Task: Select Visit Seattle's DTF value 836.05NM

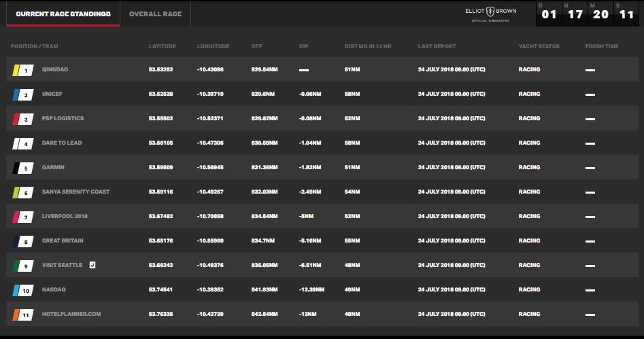Action: click(265, 265)
